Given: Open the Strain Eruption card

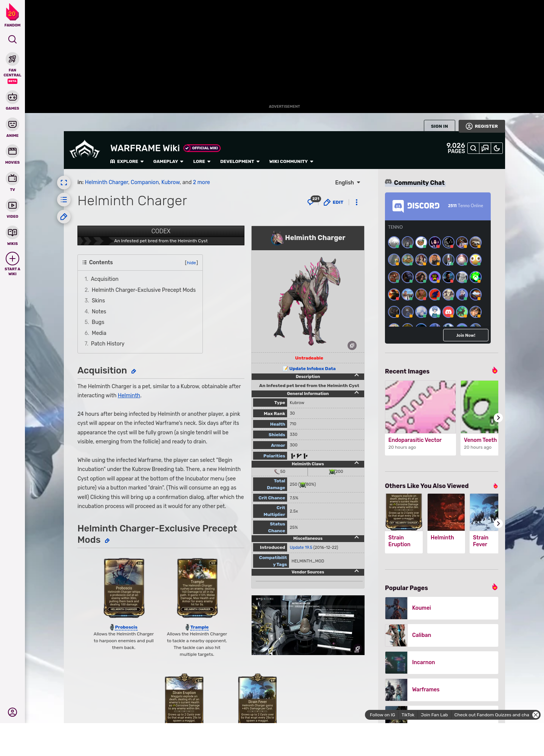Looking at the screenshot, I should point(404,524).
